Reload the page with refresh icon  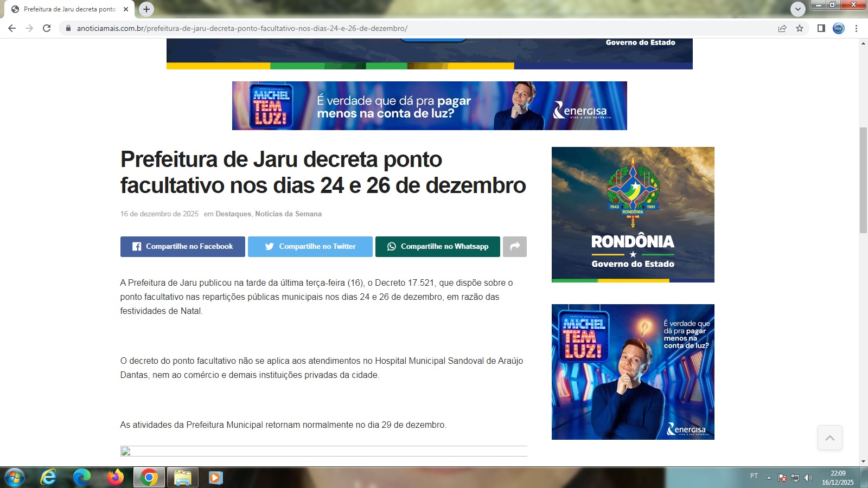[x=47, y=28]
